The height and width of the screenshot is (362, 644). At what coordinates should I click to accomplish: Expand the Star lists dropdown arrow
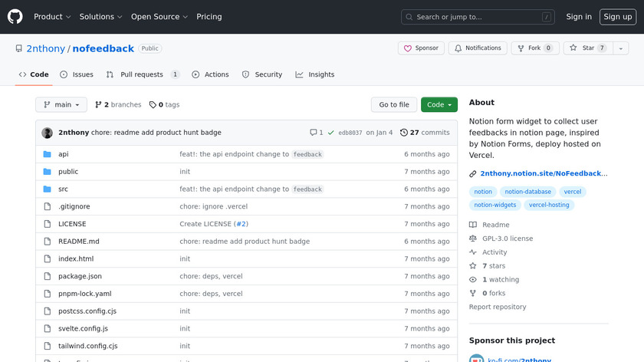click(619, 48)
